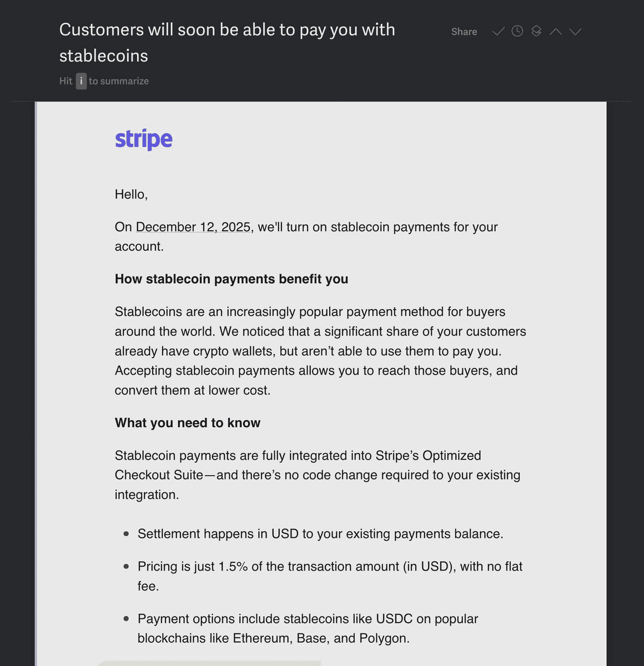
Task: Click the "Settlement happens in USD" bullet
Action: 320,534
